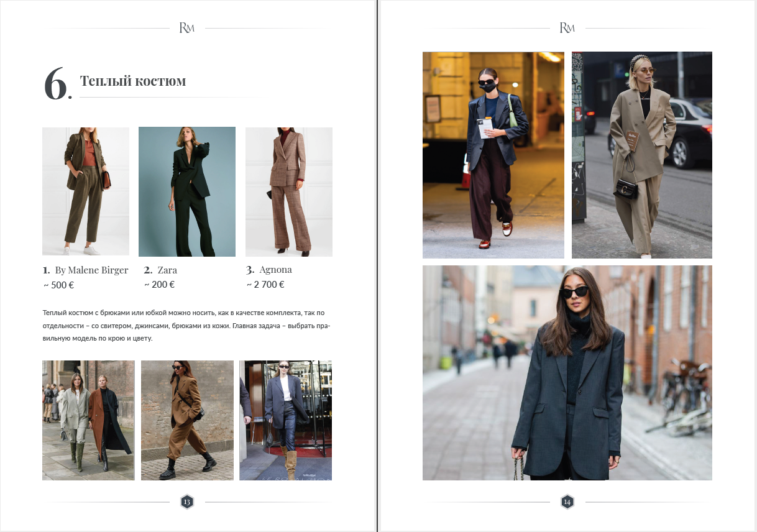Click the RM logo on the right page
The height and width of the screenshot is (532, 757).
pos(567,28)
